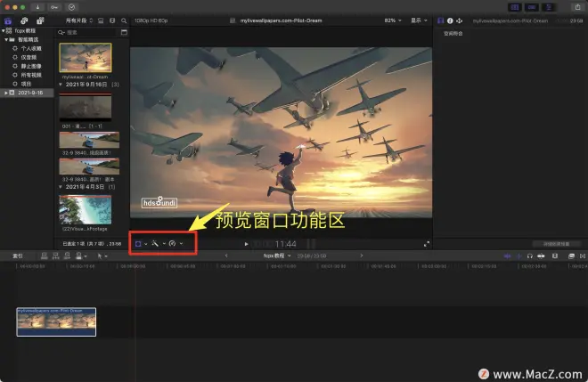The height and width of the screenshot is (382, 588).
Task: Select the aerial beach footage thumbnail
Action: click(86, 209)
